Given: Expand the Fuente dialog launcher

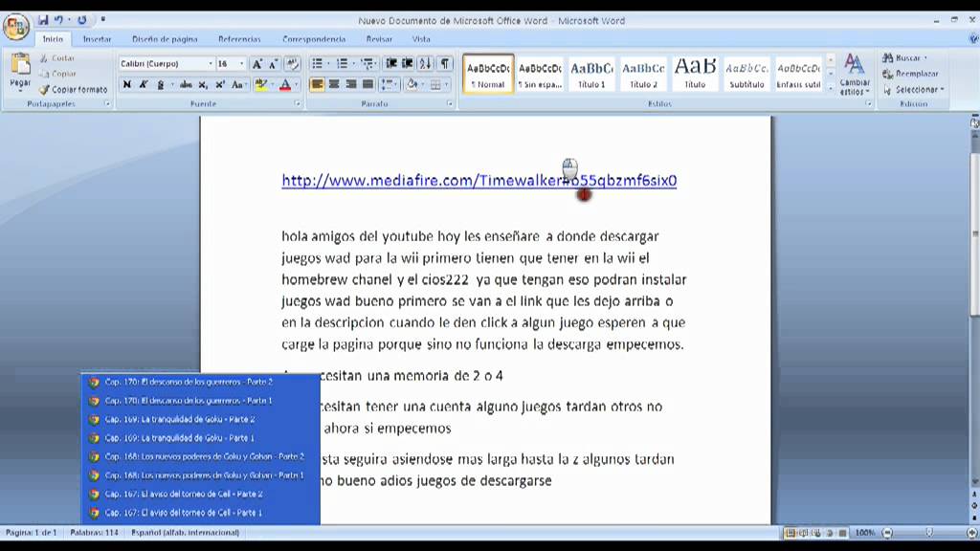Looking at the screenshot, I should tap(298, 103).
